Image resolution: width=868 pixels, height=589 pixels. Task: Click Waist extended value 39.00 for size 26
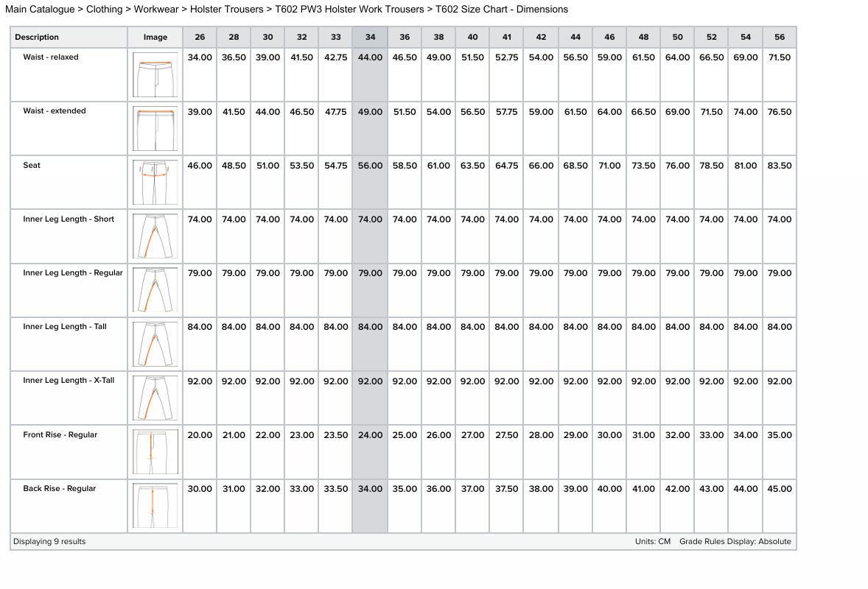[200, 112]
